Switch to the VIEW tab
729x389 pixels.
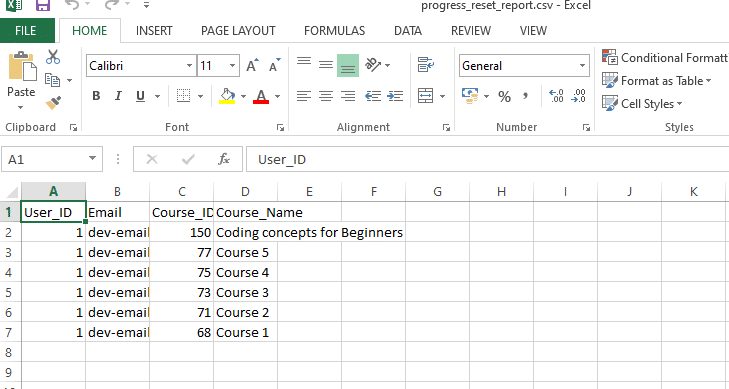tap(533, 31)
